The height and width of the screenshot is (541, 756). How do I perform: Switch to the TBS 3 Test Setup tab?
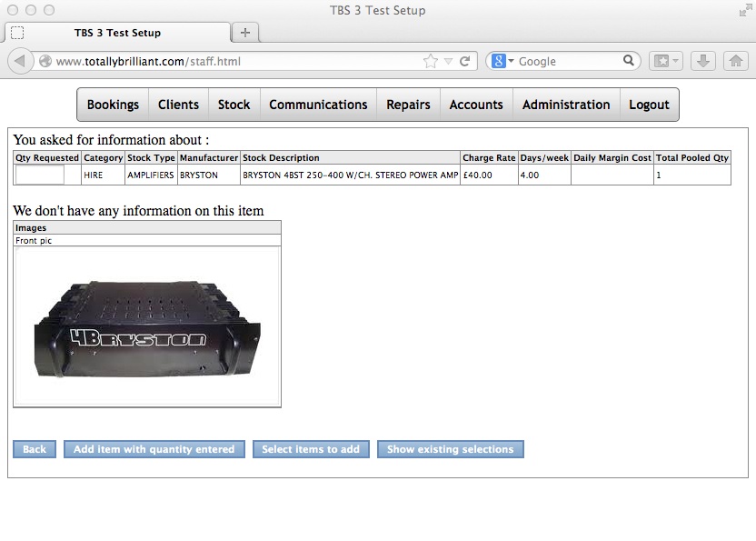[117, 33]
